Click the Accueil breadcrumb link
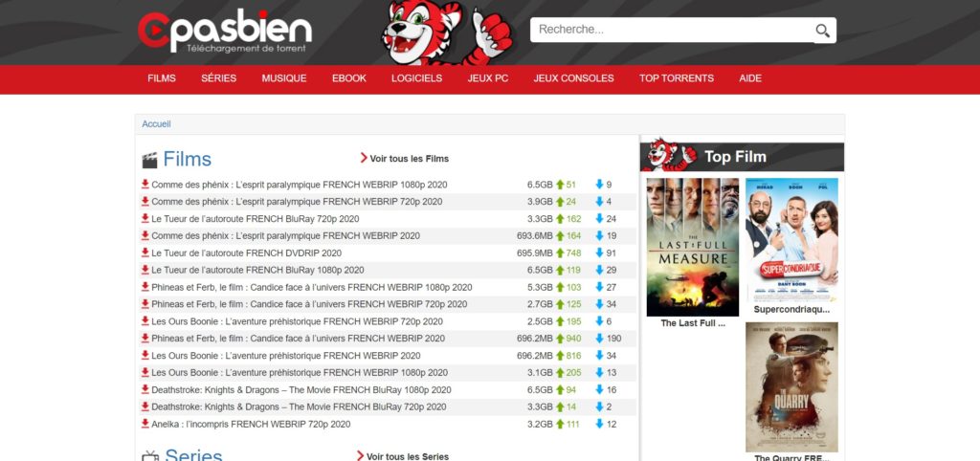The height and width of the screenshot is (461, 980). [x=156, y=123]
